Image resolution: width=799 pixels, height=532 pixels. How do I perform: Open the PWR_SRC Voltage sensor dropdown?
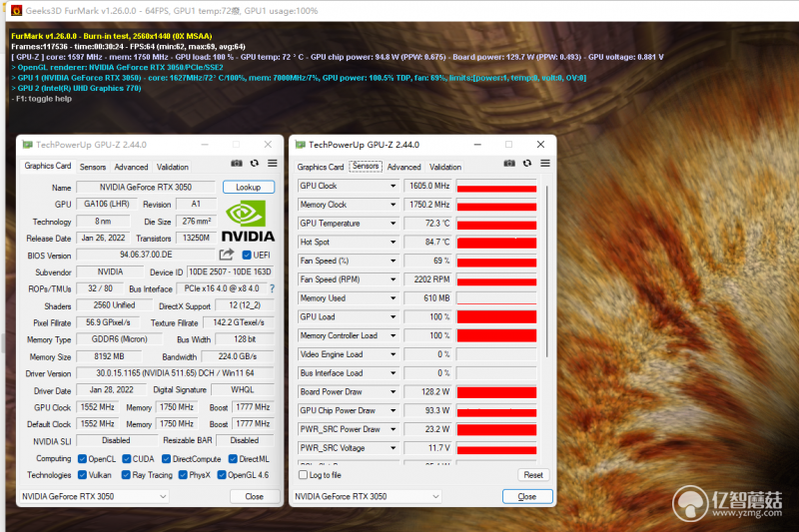tap(393, 448)
